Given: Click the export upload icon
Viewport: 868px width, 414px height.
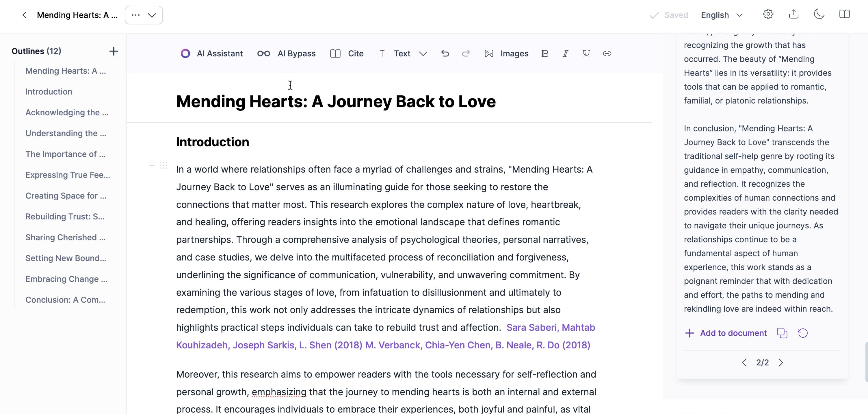Looking at the screenshot, I should click(x=793, y=14).
